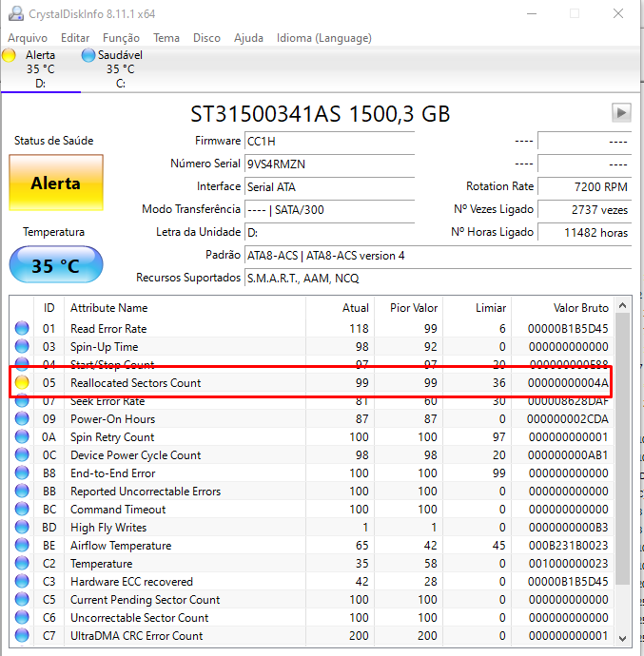This screenshot has width=644, height=656.
Task: Click raw value 000000002CDA of Power-On Hours
Action: pos(568,419)
